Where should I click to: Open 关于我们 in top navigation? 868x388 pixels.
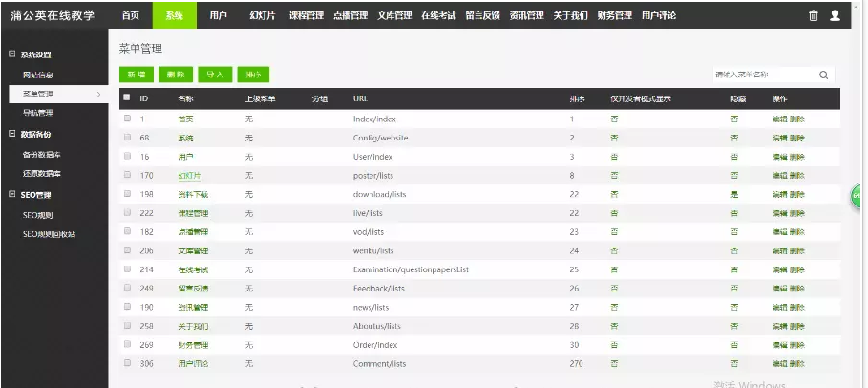(570, 15)
